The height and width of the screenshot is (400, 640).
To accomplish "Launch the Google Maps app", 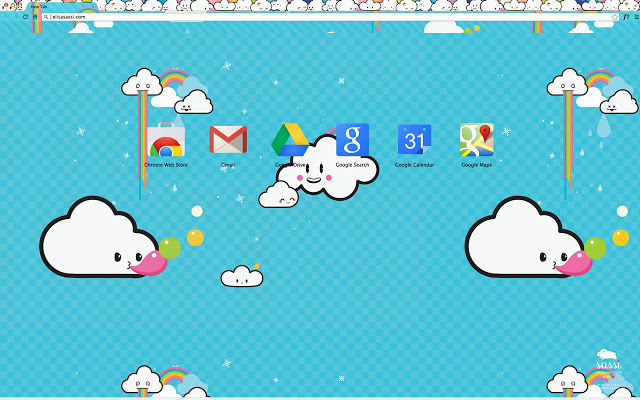I will tap(476, 140).
